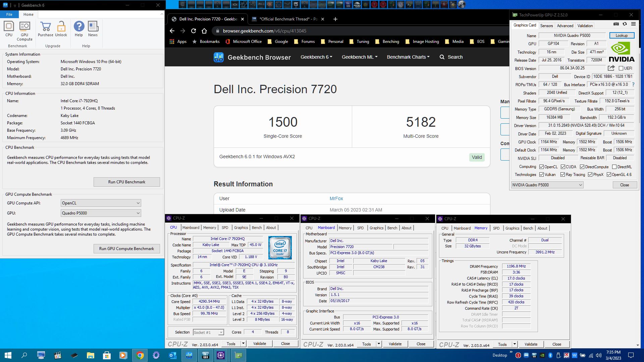Image resolution: width=644 pixels, height=362 pixels.
Task: Open File Explorer from the taskbar
Action: click(91, 355)
